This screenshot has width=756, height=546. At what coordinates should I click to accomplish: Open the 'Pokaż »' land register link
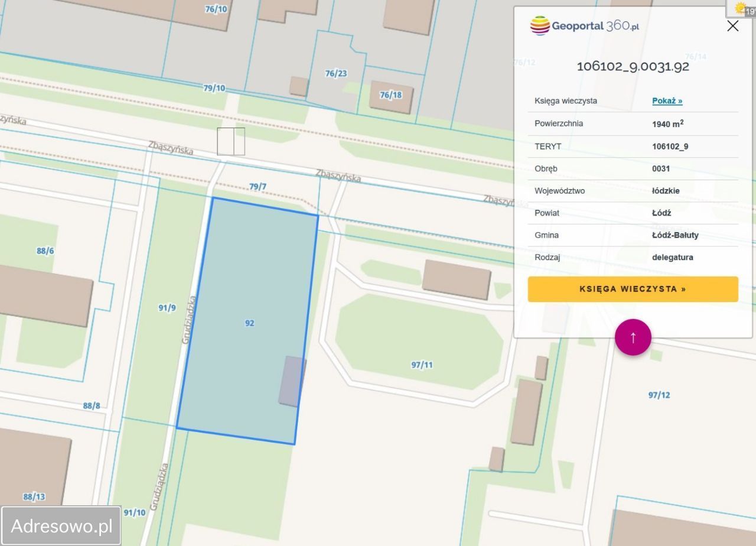[667, 100]
